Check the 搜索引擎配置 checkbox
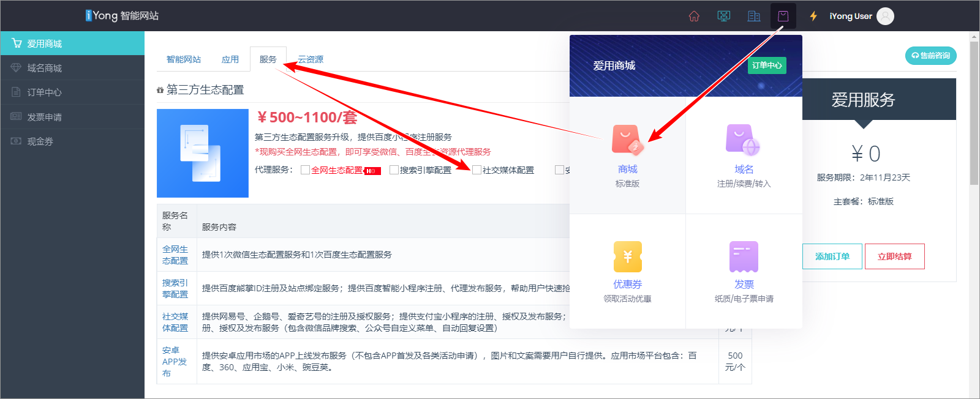The width and height of the screenshot is (980, 399). pyautogui.click(x=394, y=170)
